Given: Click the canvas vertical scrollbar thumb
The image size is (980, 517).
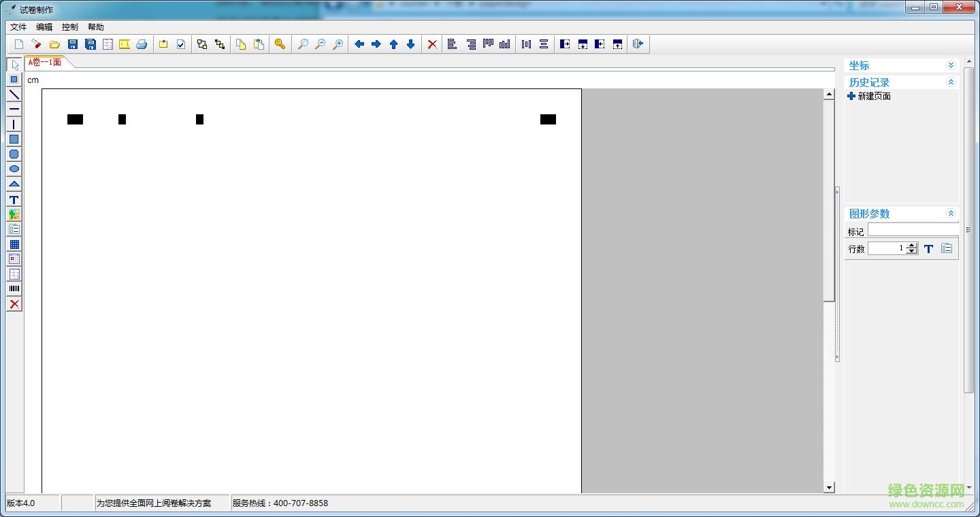Looking at the screenshot, I should 829,201.
